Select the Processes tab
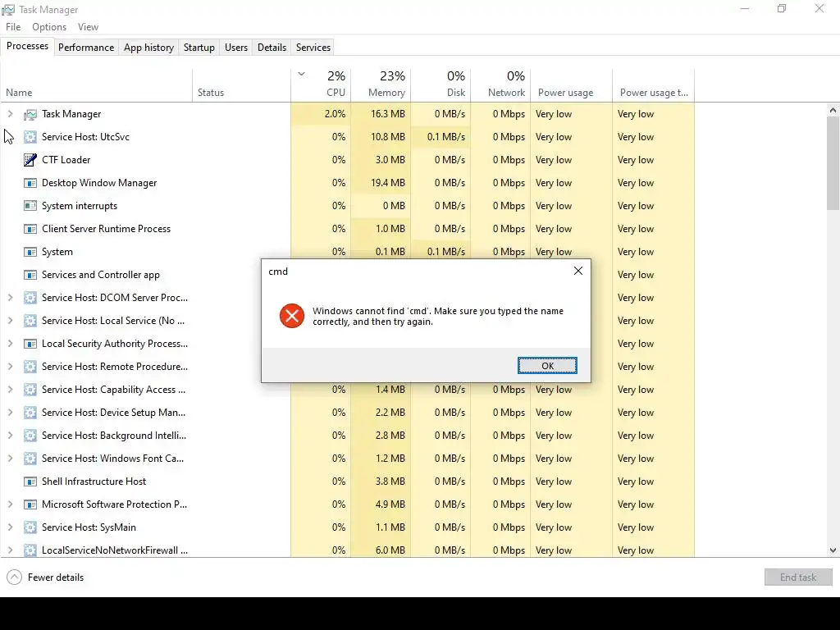This screenshot has height=630, width=840. point(27,46)
